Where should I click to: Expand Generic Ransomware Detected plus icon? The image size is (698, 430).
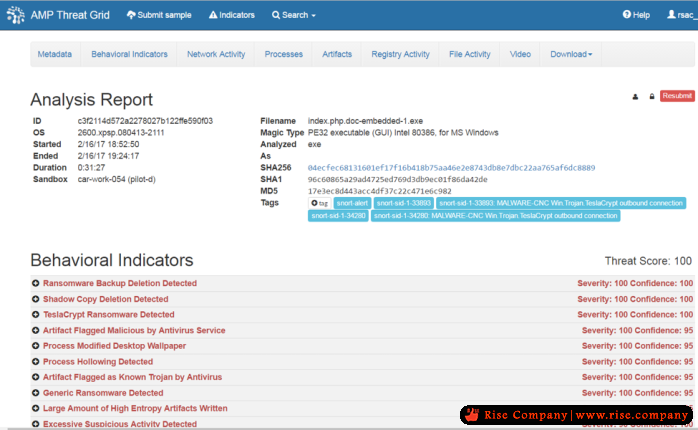pos(36,393)
